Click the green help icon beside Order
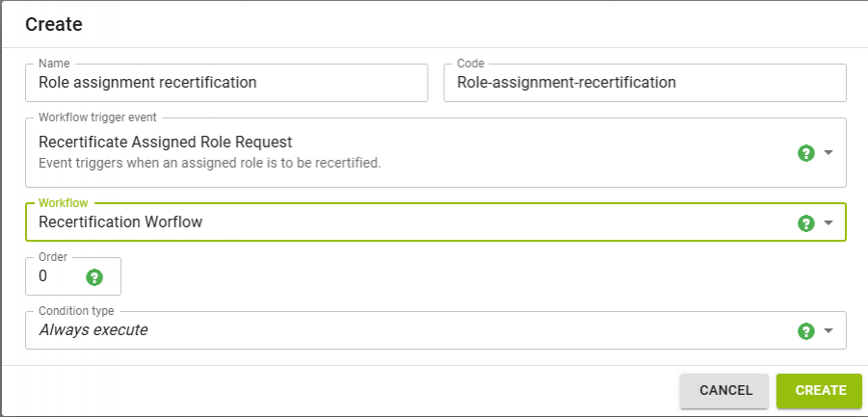 click(x=94, y=277)
